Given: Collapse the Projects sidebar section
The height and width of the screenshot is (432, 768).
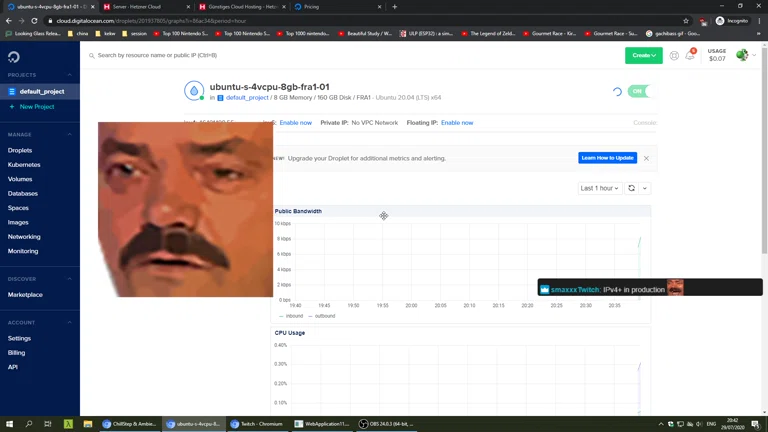Looking at the screenshot, I should coord(70,75).
